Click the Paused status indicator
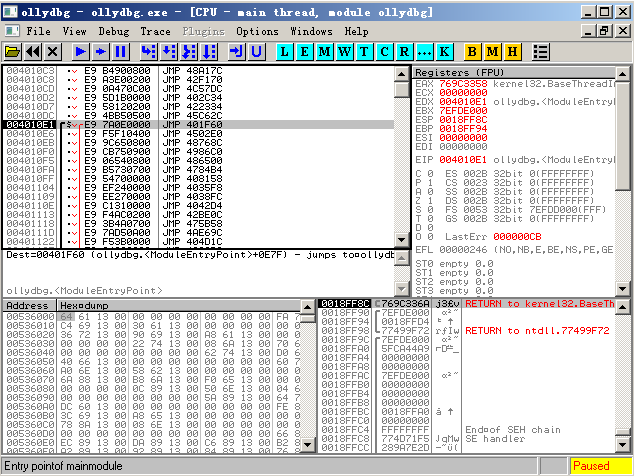Viewport: 634px width, 476px height. pos(600,466)
